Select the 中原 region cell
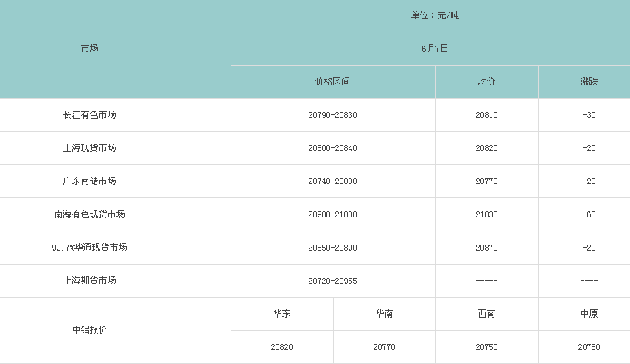Screen dimensions: 630x364 pyautogui.click(x=589, y=314)
